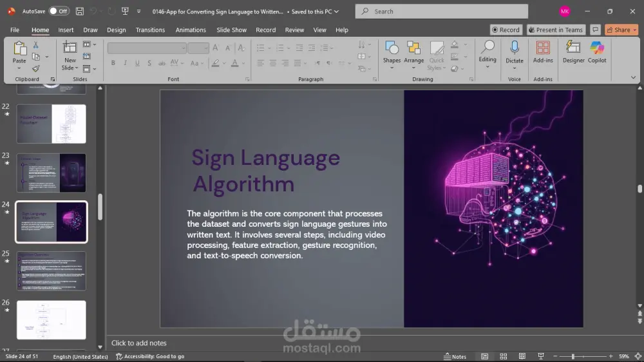The image size is (644, 362).
Task: Switch to Slide Sorter view
Action: click(x=503, y=356)
